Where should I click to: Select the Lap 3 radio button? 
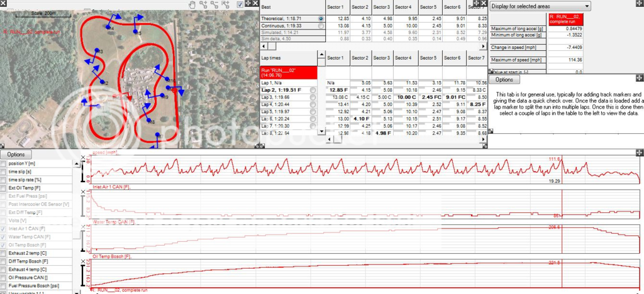(x=313, y=97)
